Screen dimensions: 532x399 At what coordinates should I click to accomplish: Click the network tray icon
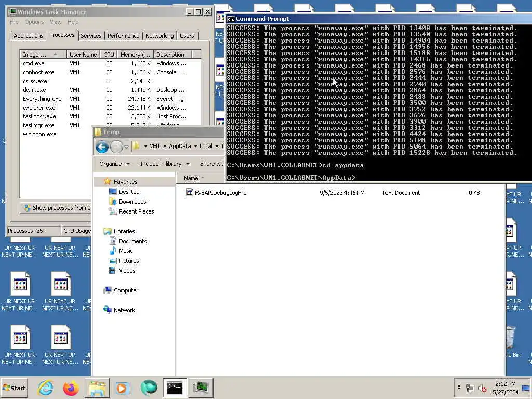click(470, 388)
